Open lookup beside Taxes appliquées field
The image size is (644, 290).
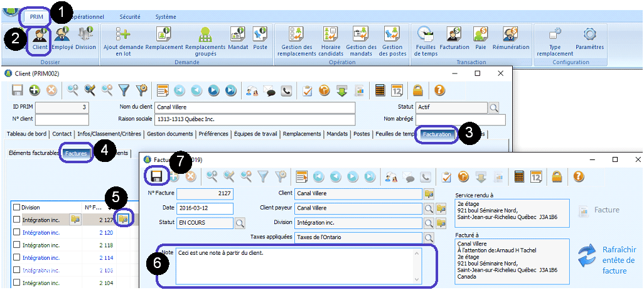tap(429, 238)
